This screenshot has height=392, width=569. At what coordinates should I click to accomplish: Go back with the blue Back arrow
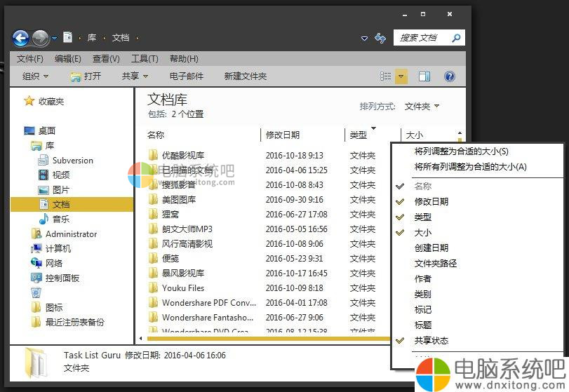[20, 38]
